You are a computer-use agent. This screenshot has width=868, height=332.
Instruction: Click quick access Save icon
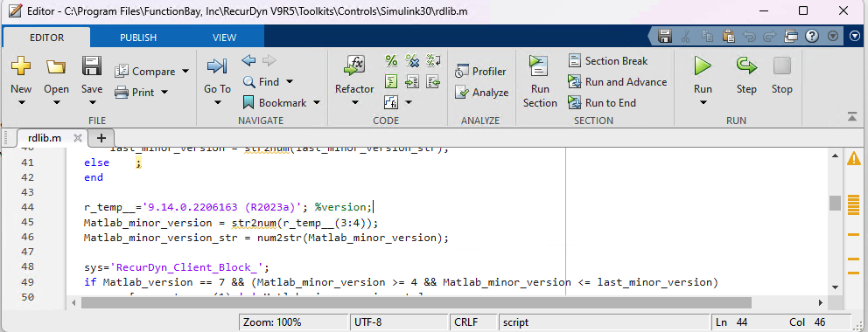tap(665, 37)
